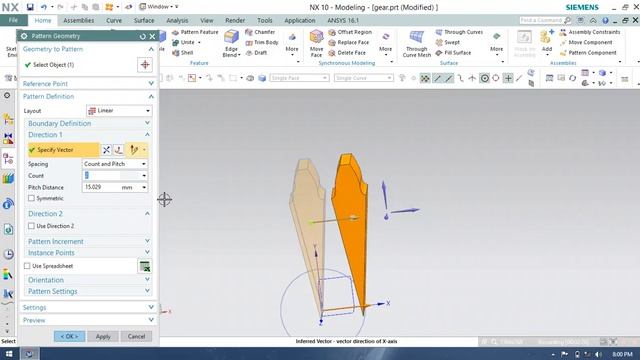Click the 8:00 PM taskbar clock
The height and width of the screenshot is (360, 640).
pos(622,354)
